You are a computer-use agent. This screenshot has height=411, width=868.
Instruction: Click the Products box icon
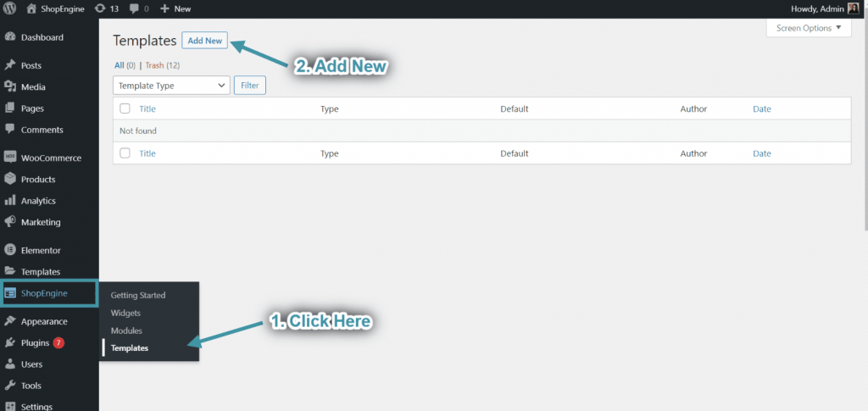pos(10,179)
